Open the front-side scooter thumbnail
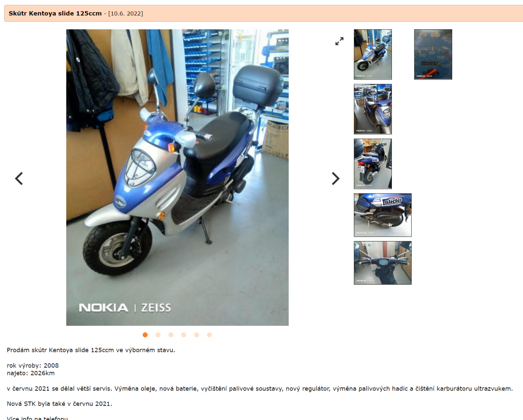523x420 pixels. [373, 54]
